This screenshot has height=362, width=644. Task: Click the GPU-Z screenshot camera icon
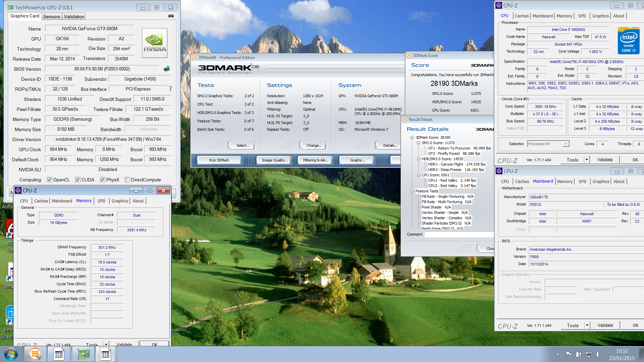(171, 16)
